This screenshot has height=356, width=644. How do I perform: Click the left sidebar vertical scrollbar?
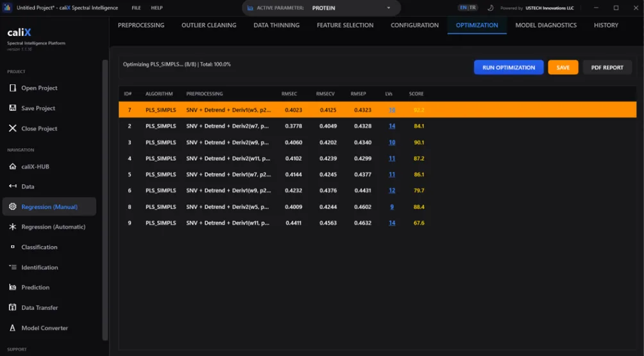point(105,200)
